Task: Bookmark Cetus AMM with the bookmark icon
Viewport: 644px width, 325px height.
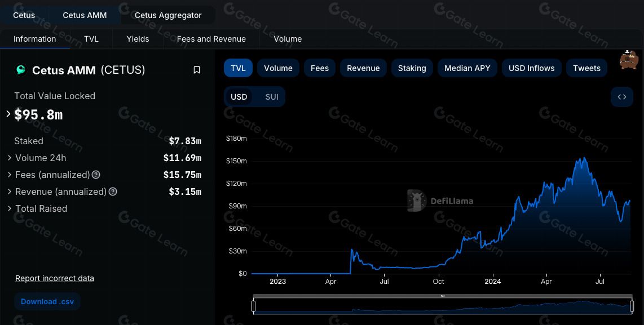Action: 197,70
